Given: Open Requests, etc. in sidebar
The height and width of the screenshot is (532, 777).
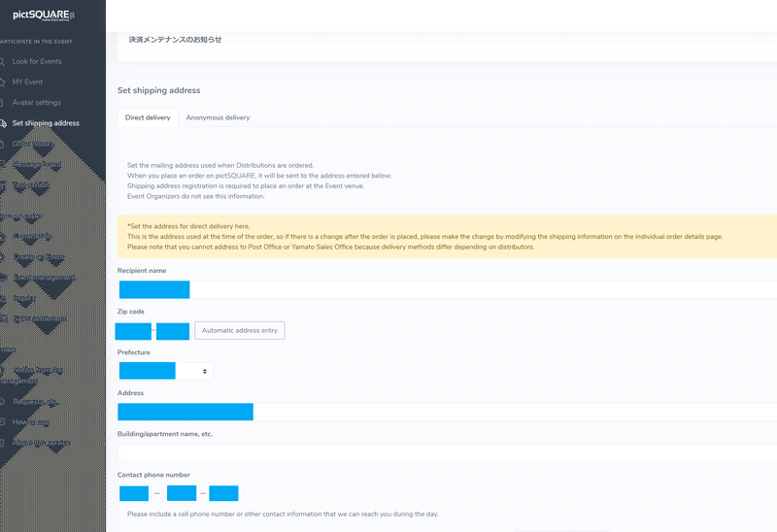Looking at the screenshot, I should [35, 402].
